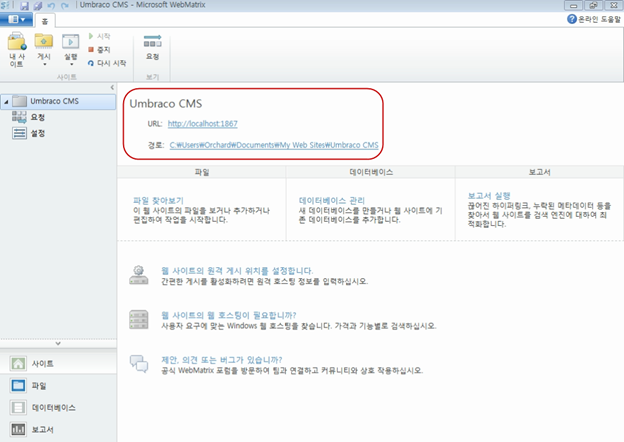Switch to Databases (데이터베이스) workspace
624x442 pixels.
click(58, 407)
